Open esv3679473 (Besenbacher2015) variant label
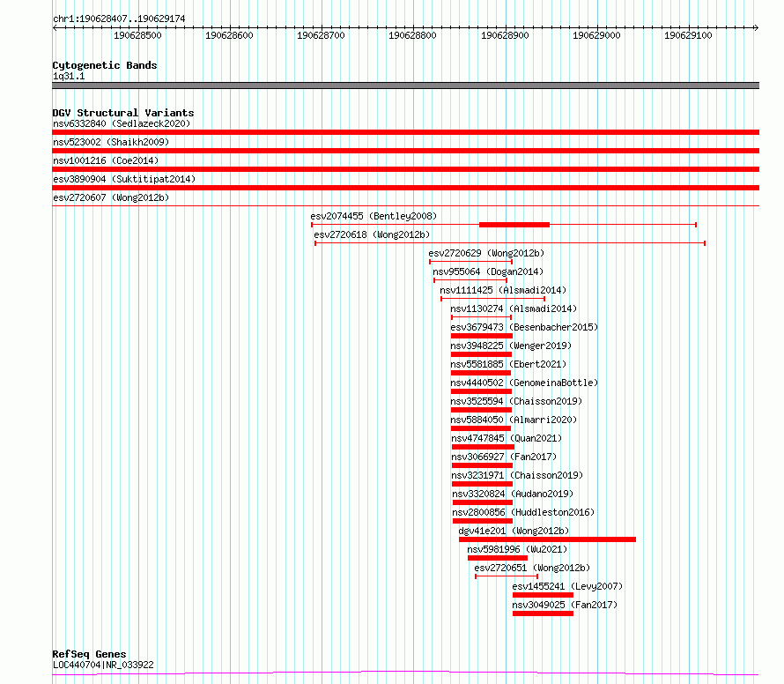Screen dimensions: 784x684 click(524, 327)
